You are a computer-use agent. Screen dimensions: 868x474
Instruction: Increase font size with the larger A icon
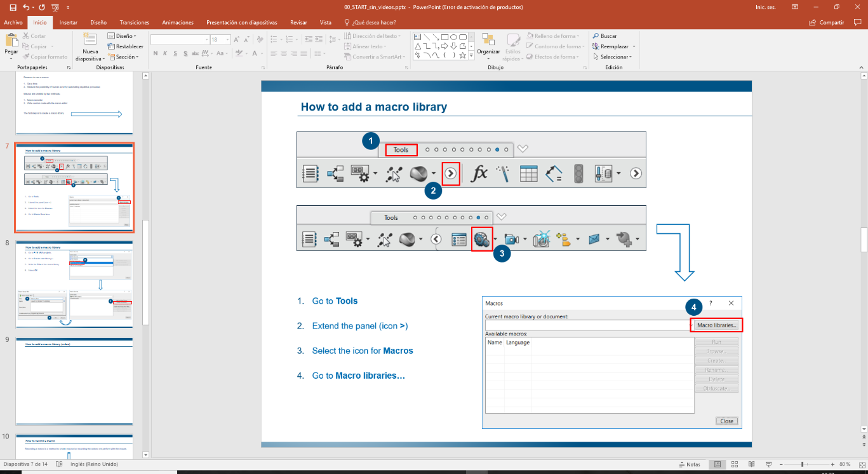237,39
